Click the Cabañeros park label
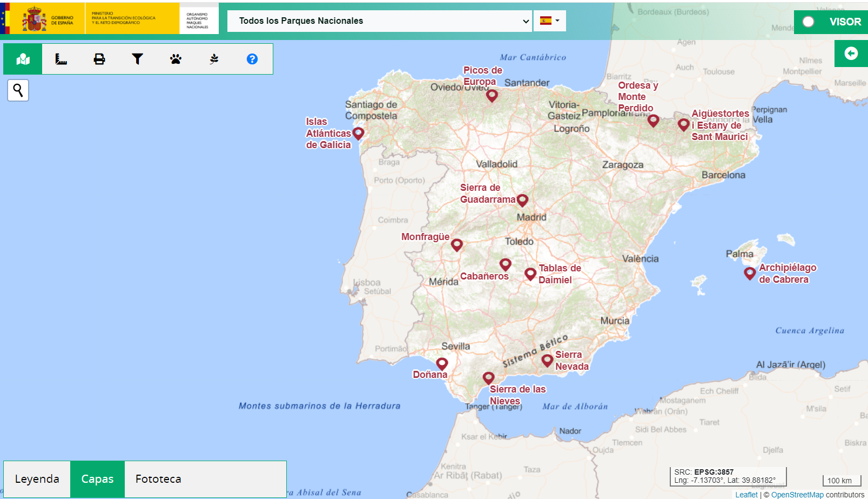This screenshot has height=499, width=868. (484, 276)
